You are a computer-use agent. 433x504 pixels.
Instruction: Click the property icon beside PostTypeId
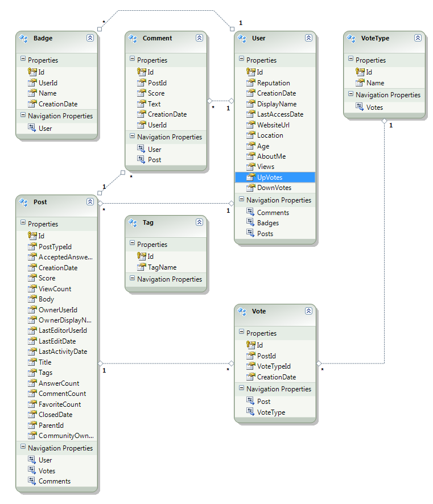pyautogui.click(x=32, y=246)
